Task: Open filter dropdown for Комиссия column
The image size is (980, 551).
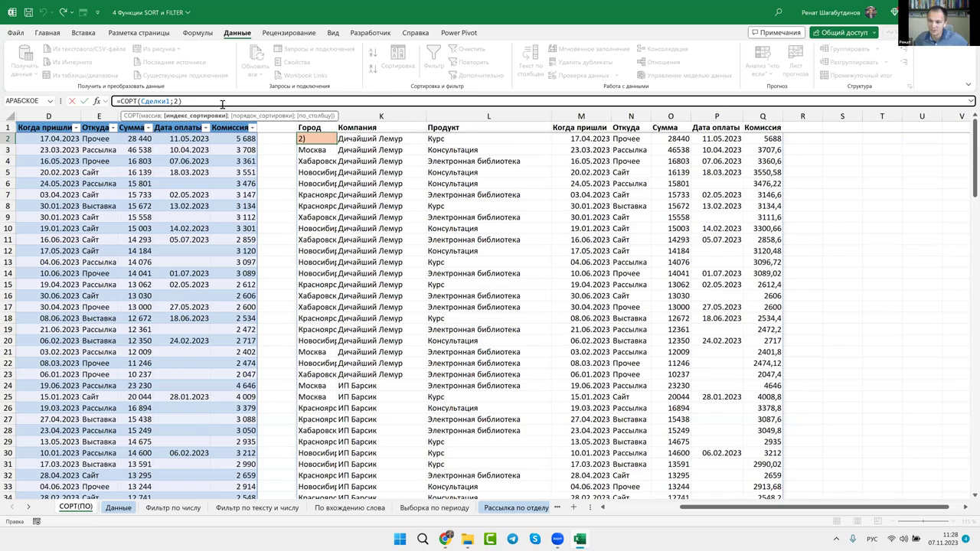Action: (x=252, y=128)
